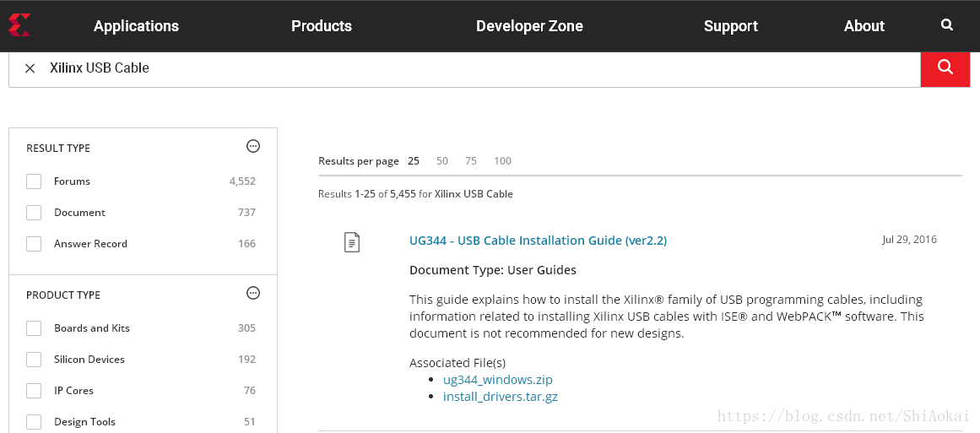
Task: Open the header search magnifier icon
Action: point(947,25)
